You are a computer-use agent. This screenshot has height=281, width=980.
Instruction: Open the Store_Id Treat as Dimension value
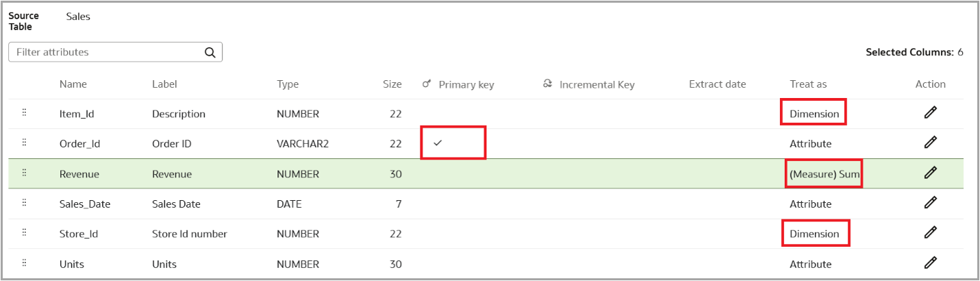pyautogui.click(x=814, y=234)
